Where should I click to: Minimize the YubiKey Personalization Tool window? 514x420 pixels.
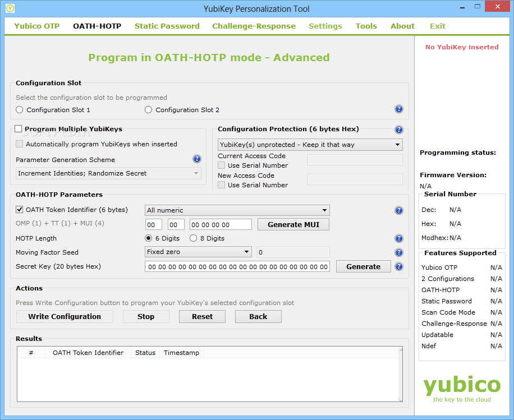(462, 7)
